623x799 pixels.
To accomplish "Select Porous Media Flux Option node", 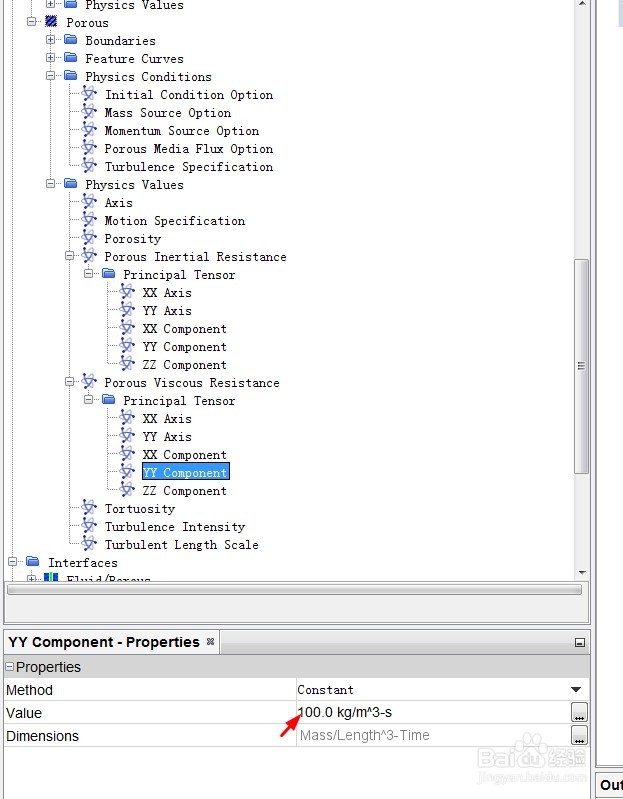I will [188, 149].
